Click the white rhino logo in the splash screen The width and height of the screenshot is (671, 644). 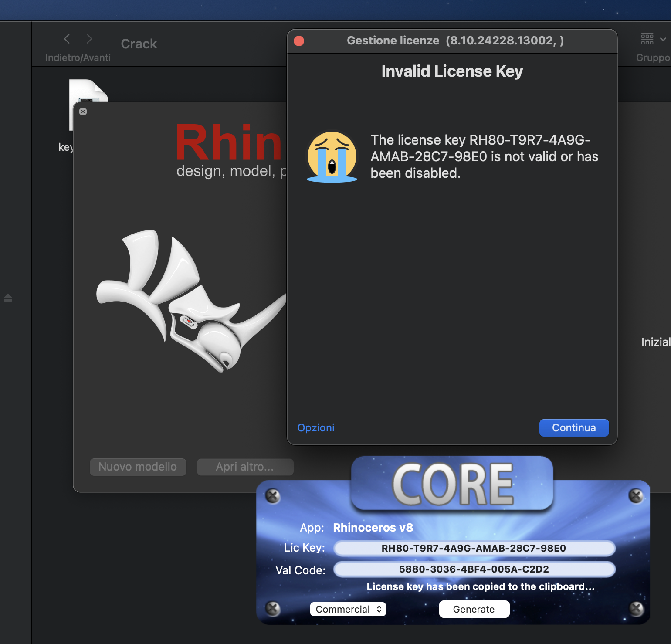pyautogui.click(x=192, y=301)
